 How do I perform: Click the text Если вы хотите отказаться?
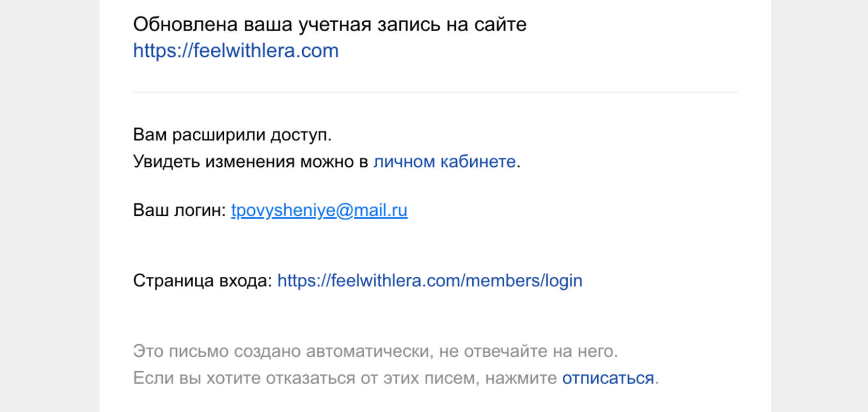coord(244,378)
